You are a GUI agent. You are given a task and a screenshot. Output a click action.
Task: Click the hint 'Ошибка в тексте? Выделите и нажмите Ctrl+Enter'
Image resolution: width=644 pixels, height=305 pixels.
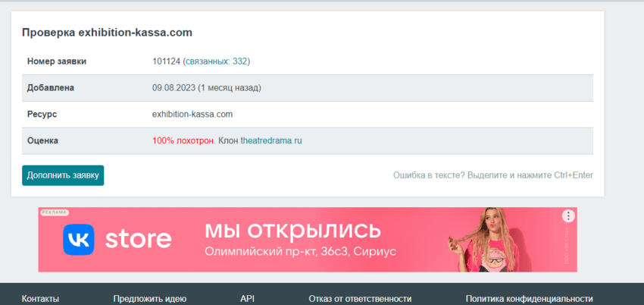tap(493, 175)
